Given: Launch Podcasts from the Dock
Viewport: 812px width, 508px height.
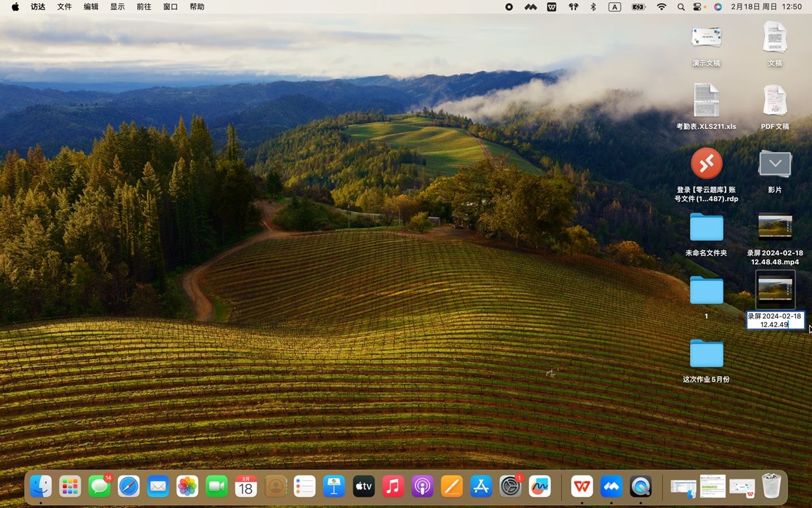Looking at the screenshot, I should (422, 486).
